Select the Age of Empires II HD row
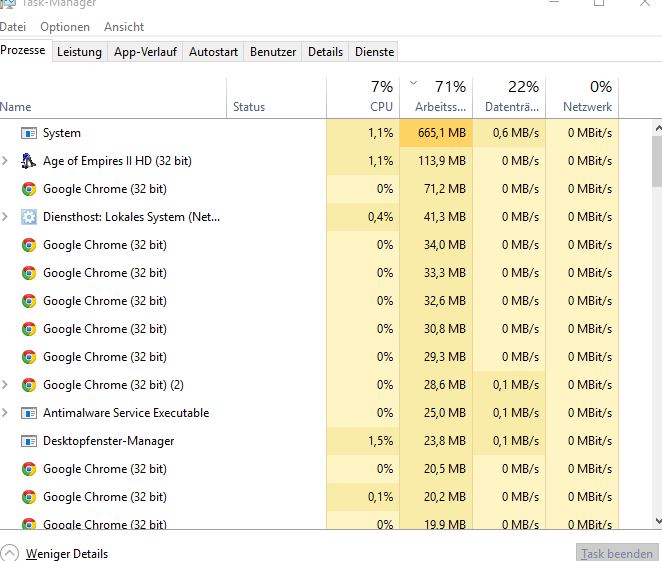 309,161
